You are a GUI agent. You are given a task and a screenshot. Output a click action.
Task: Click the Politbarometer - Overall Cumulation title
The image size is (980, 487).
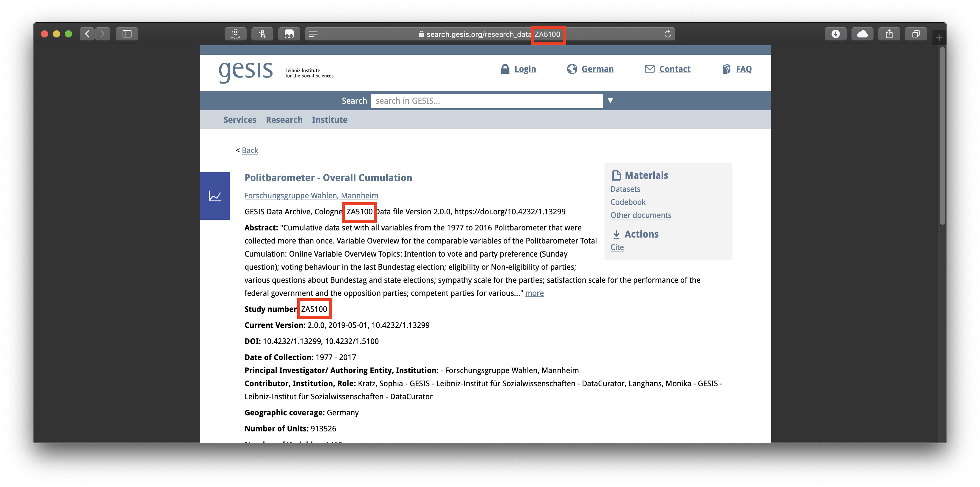click(x=328, y=177)
